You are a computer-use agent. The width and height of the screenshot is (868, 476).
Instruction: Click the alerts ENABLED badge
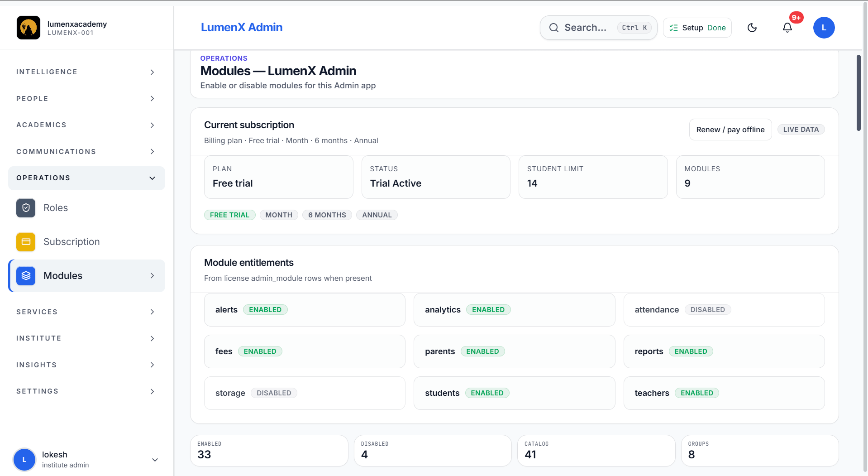265,310
